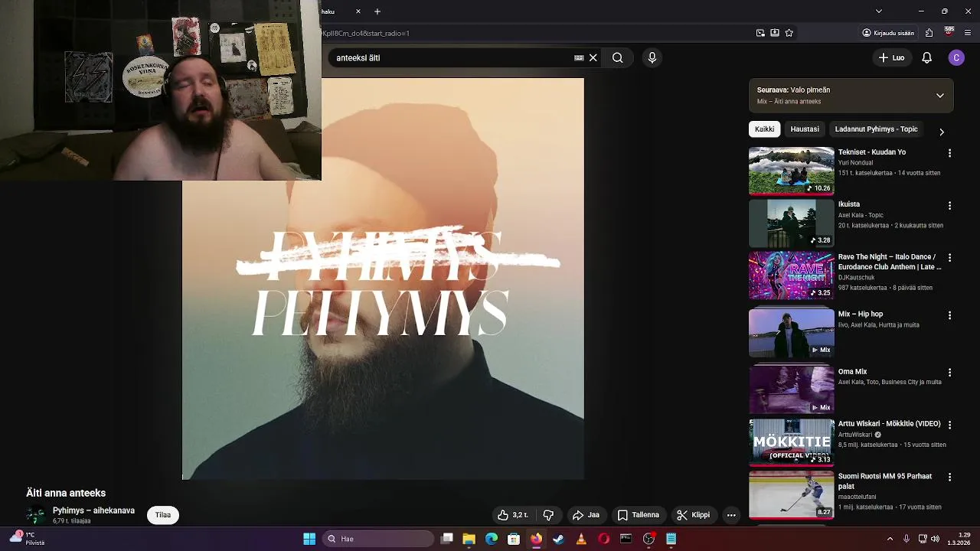Image resolution: width=980 pixels, height=551 pixels.
Task: Subscribe using the Tilaa button
Action: [163, 515]
